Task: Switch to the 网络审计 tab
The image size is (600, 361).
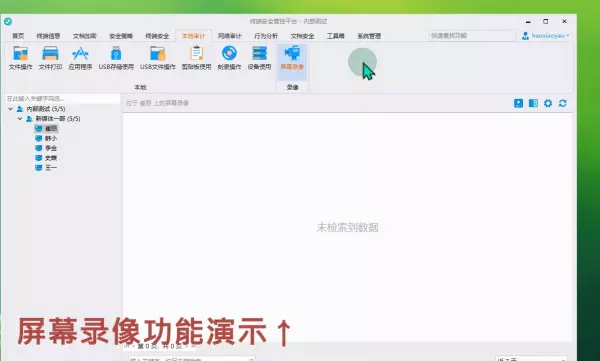Action: coord(230,36)
